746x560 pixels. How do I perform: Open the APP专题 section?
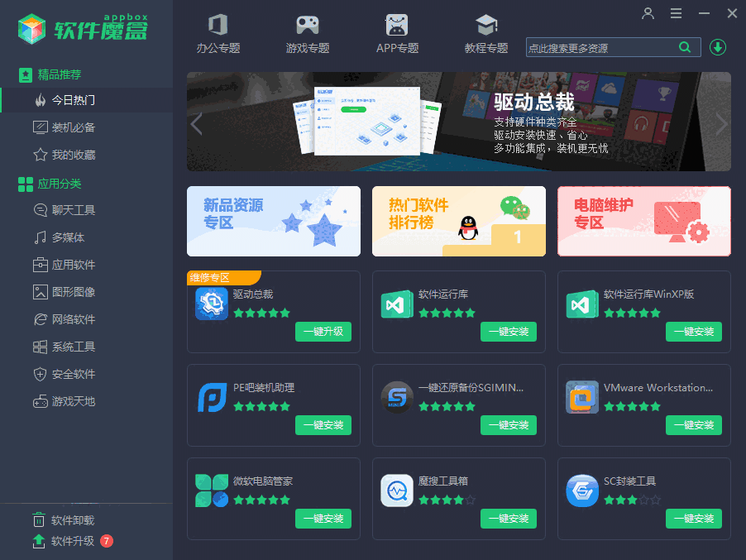tap(397, 33)
